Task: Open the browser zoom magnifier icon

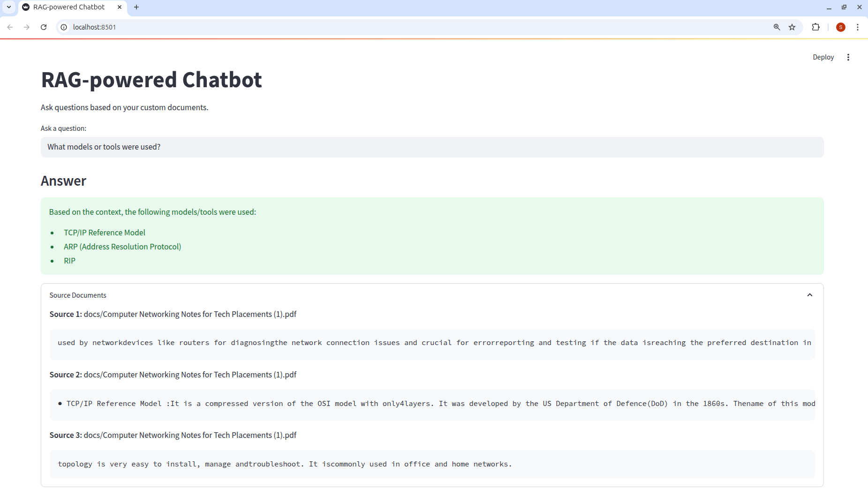Action: click(777, 27)
